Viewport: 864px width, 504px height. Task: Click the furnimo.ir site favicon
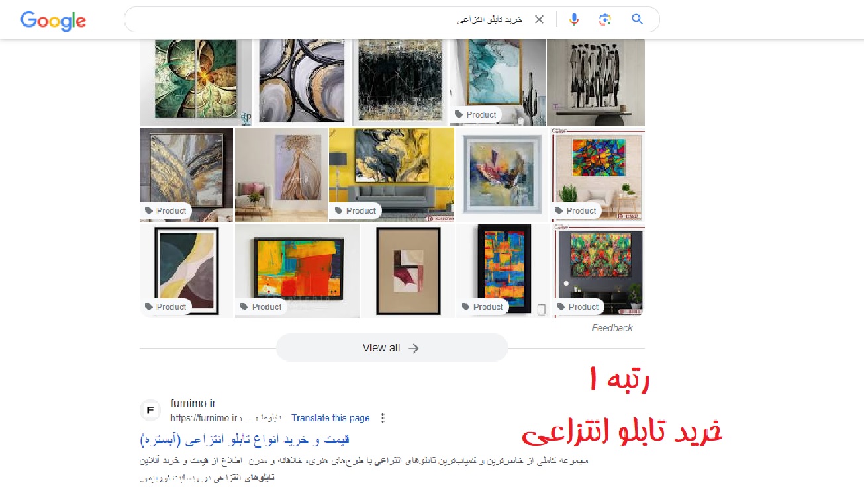click(150, 411)
